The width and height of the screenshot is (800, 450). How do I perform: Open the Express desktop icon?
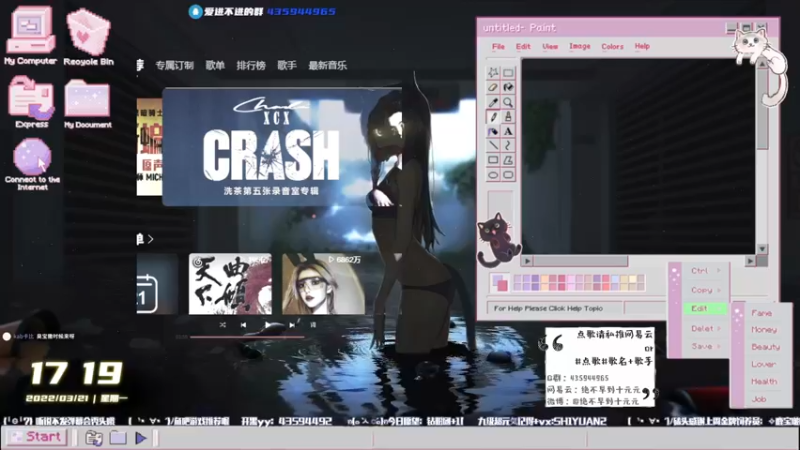31,102
